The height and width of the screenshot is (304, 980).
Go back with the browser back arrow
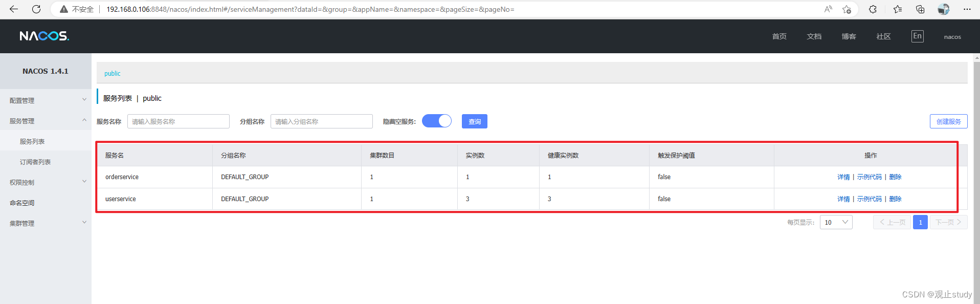tap(14, 9)
